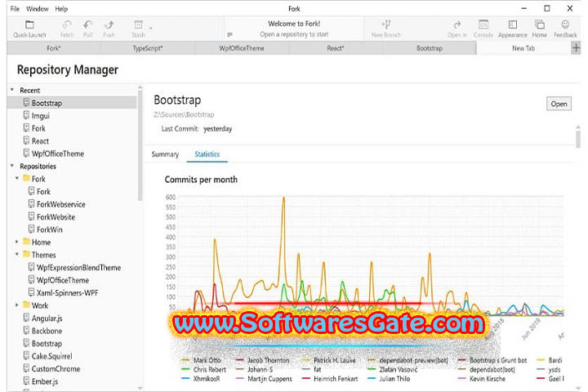Select the New Tab tab
The image size is (588, 392).
coord(523,48)
